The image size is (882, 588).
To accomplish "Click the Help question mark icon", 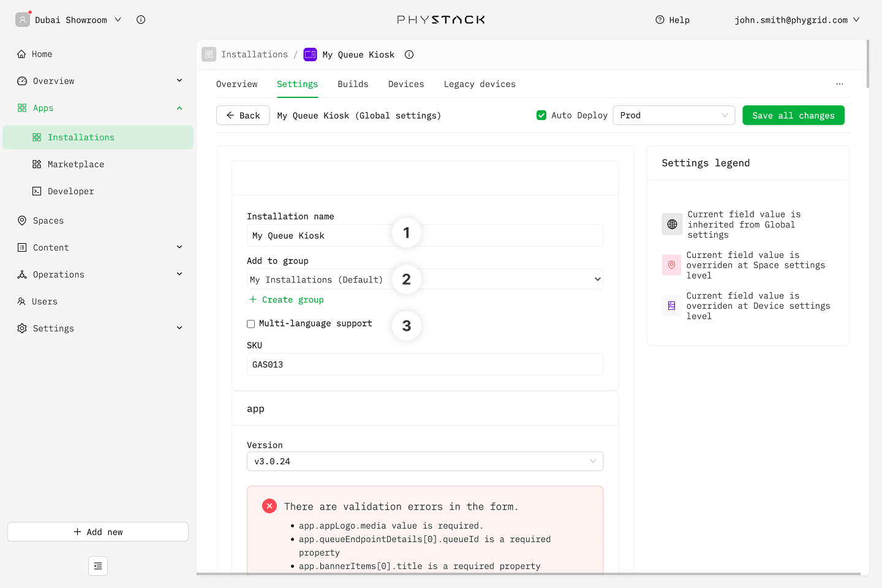I will pyautogui.click(x=660, y=20).
